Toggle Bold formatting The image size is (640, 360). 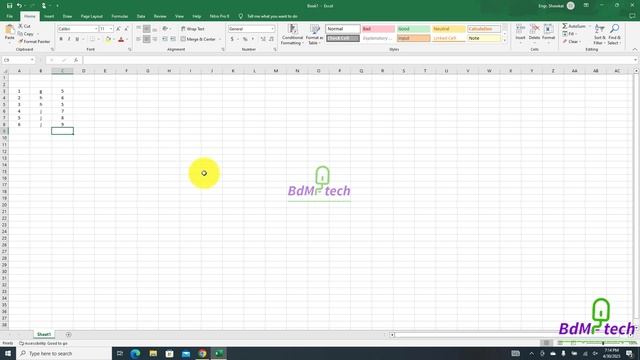[61, 39]
